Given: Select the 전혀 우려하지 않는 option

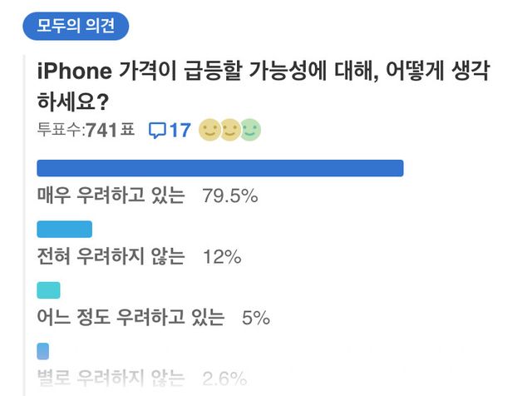Looking at the screenshot, I should tap(111, 257).
